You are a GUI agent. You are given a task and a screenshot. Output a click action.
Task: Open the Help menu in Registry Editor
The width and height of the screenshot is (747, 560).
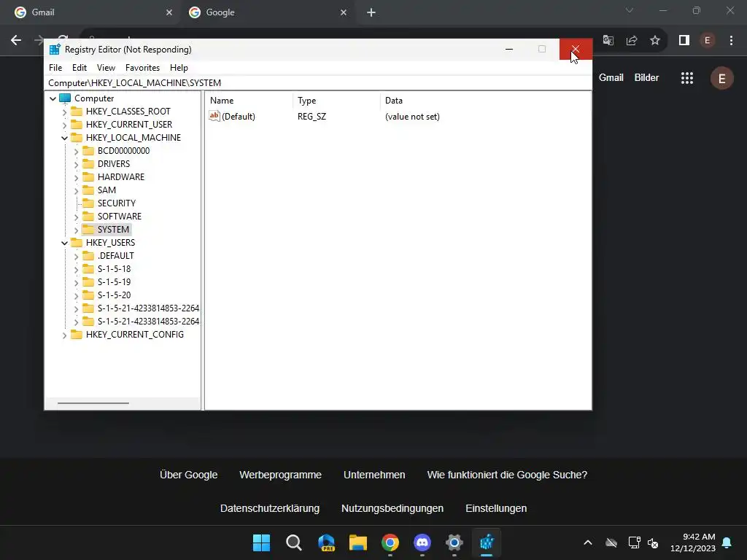pyautogui.click(x=179, y=68)
